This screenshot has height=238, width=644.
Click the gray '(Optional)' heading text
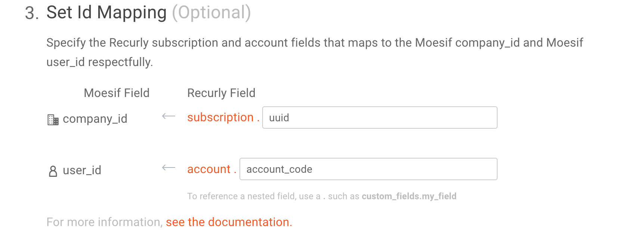coord(211,12)
